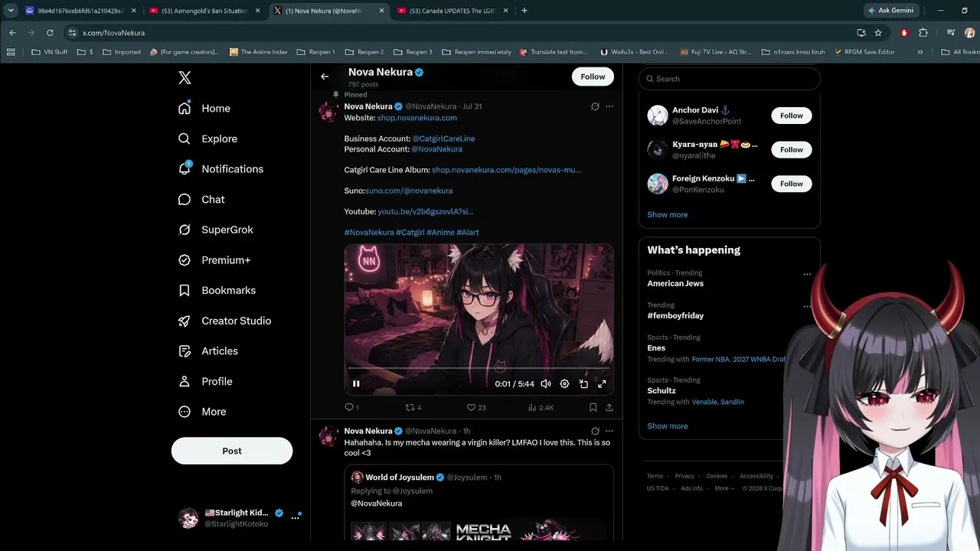This screenshot has height=551, width=980.
Task: Bookmark the pinned post
Action: 593,408
